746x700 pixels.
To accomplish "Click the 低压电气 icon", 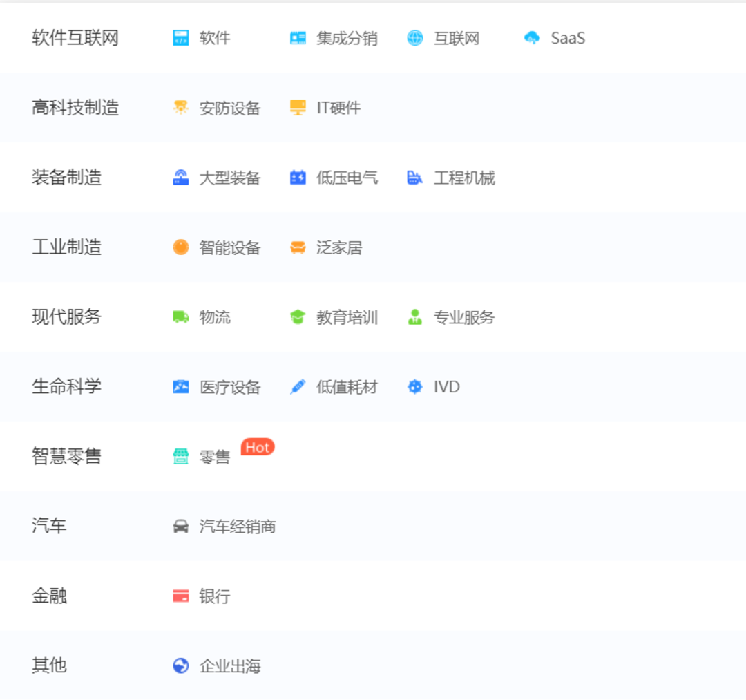I will [x=298, y=178].
